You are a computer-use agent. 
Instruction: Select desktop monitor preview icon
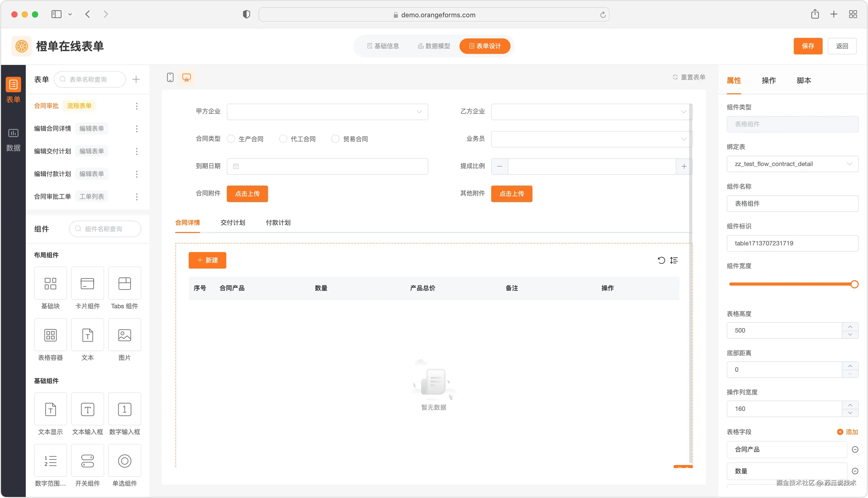[186, 77]
